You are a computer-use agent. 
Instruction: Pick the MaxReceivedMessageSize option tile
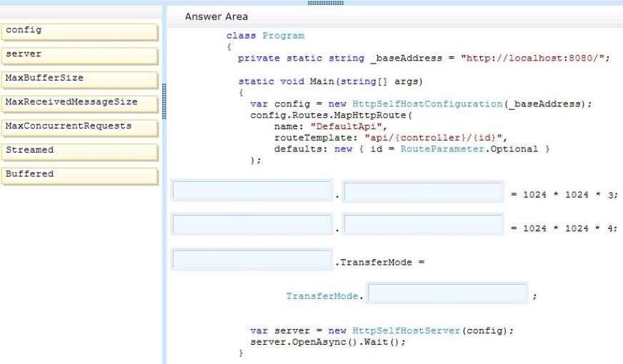pyautogui.click(x=79, y=104)
